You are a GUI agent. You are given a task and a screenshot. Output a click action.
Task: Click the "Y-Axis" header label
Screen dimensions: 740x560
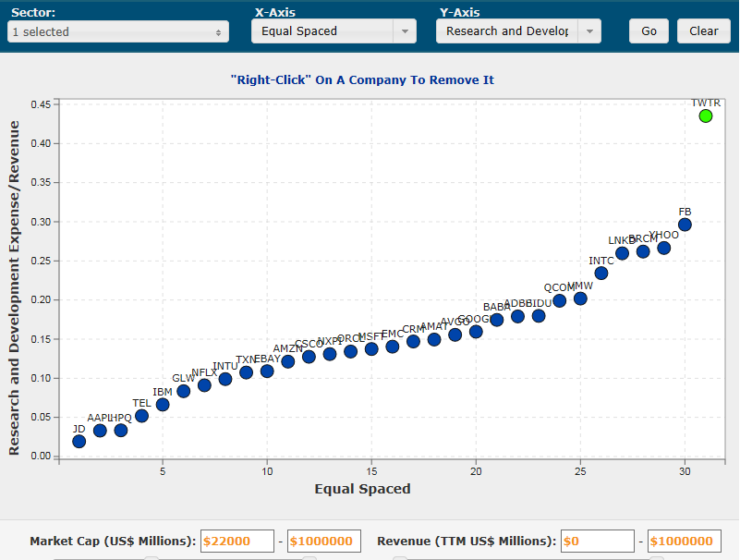460,13
